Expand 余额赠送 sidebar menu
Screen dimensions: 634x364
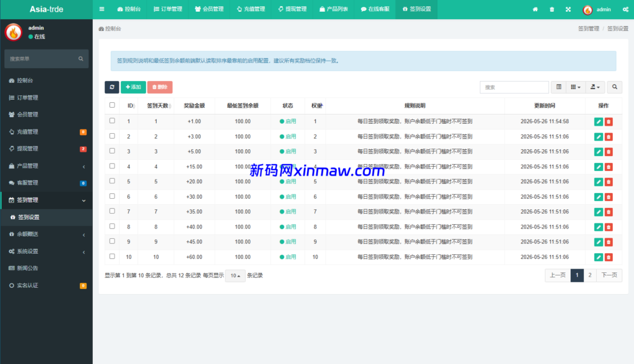pos(46,234)
